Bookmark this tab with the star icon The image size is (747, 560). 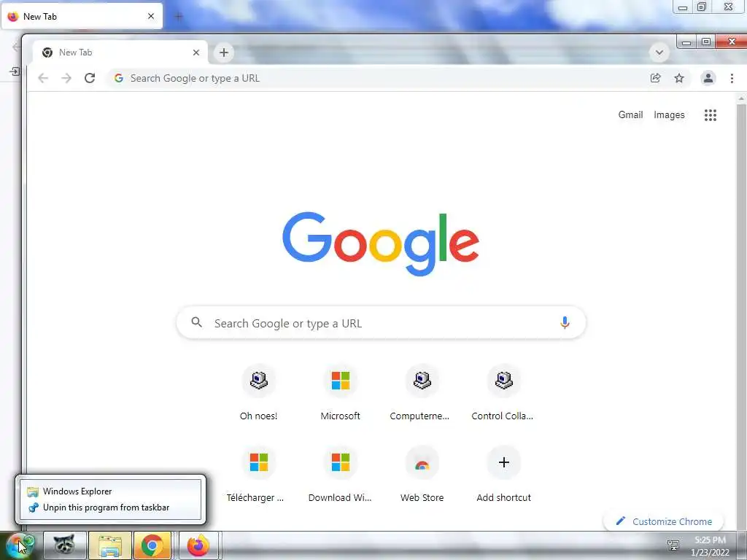pos(679,78)
